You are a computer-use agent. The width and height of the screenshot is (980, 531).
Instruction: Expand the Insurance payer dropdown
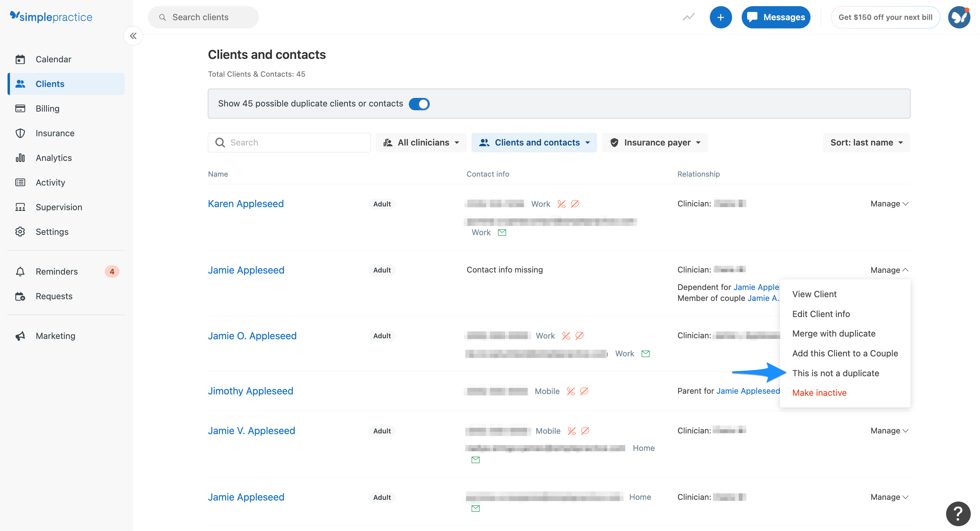pos(655,142)
